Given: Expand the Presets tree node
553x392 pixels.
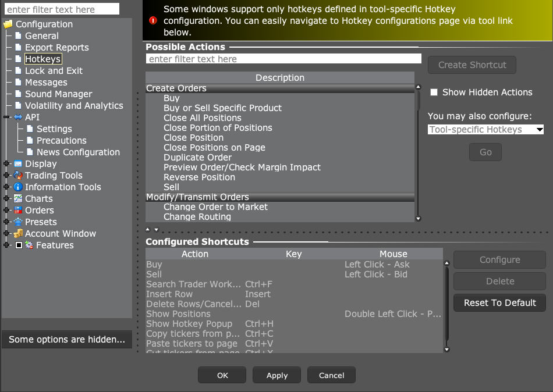Looking at the screenshot, I should (x=6, y=222).
